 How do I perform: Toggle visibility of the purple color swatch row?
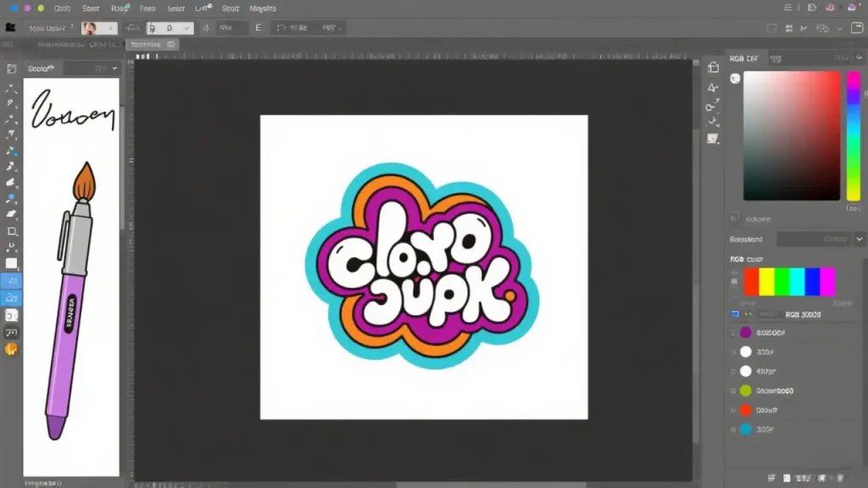pos(734,332)
